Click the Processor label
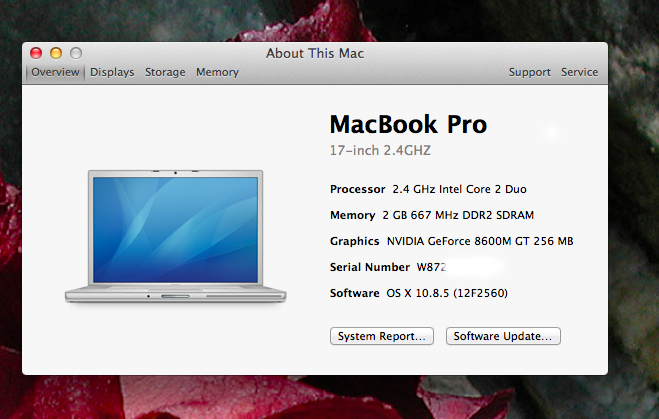Image resolution: width=659 pixels, height=419 pixels. 357,189
